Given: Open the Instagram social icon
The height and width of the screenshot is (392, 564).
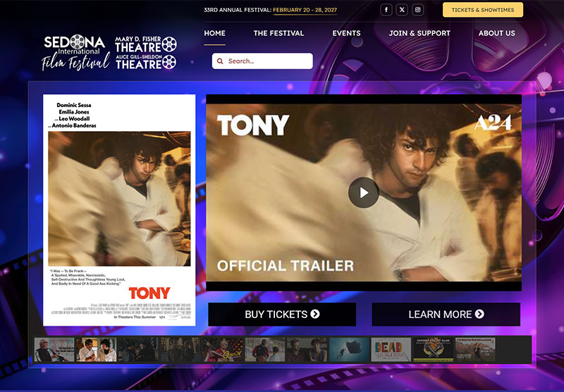Looking at the screenshot, I should [417, 10].
